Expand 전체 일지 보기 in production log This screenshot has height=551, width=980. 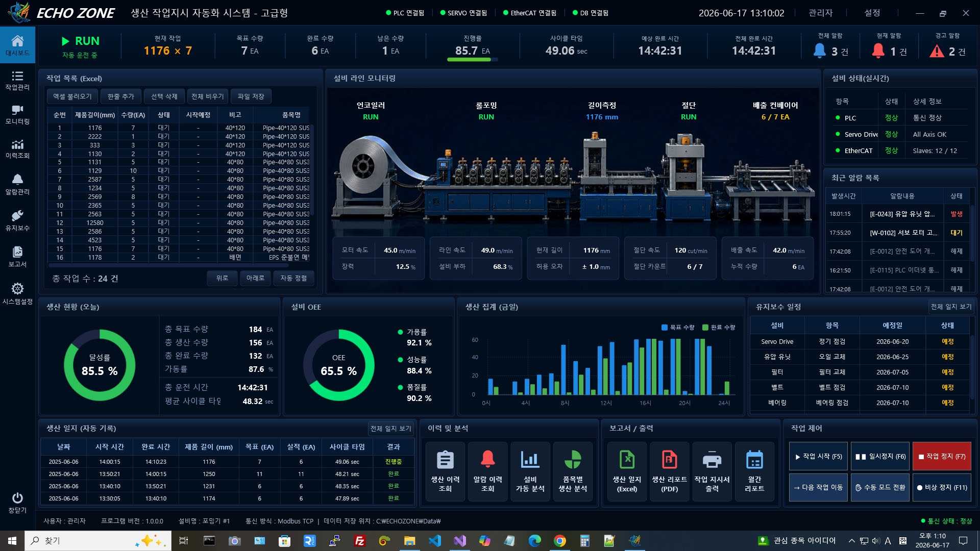coord(390,429)
